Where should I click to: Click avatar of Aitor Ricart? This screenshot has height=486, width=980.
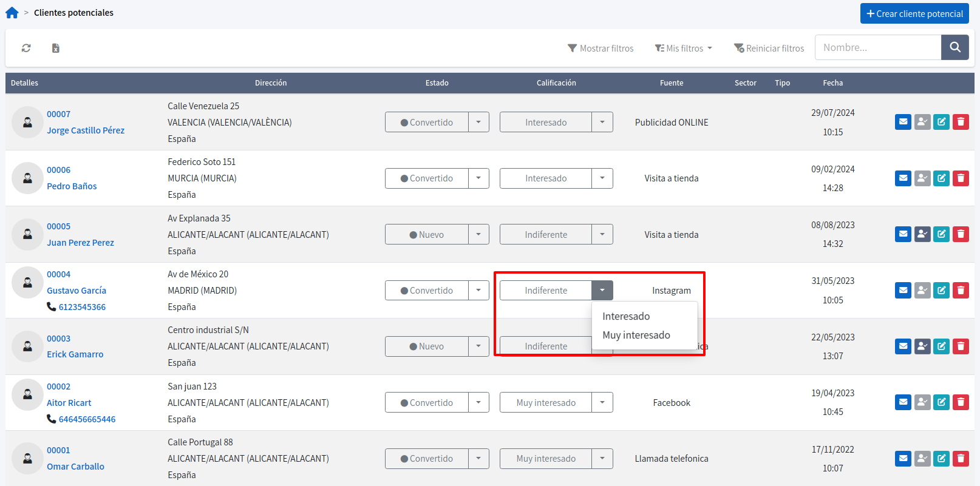pyautogui.click(x=27, y=394)
